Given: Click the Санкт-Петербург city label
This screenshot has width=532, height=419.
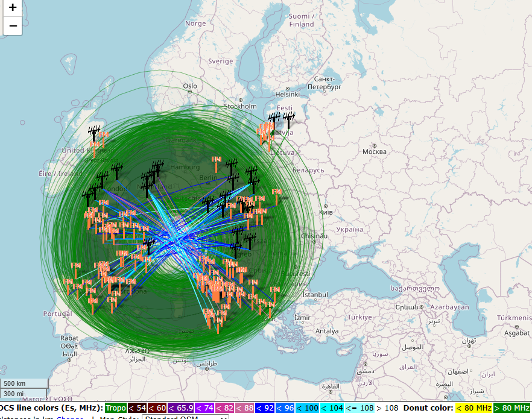Looking at the screenshot, I should coord(324,83).
